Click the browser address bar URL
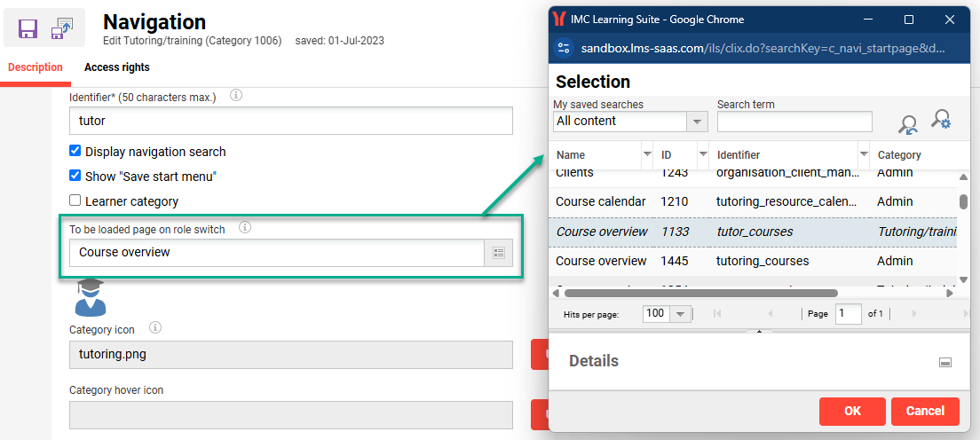The height and width of the screenshot is (440, 980). point(763,48)
